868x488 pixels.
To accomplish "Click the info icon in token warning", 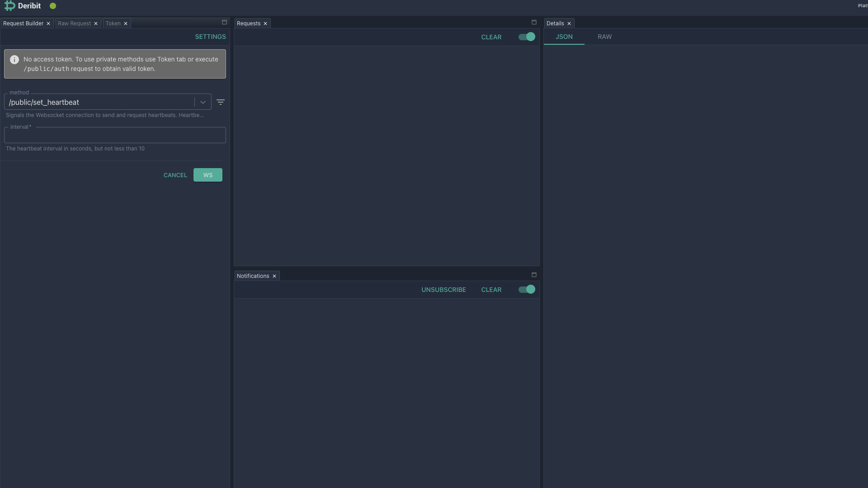I will point(14,60).
